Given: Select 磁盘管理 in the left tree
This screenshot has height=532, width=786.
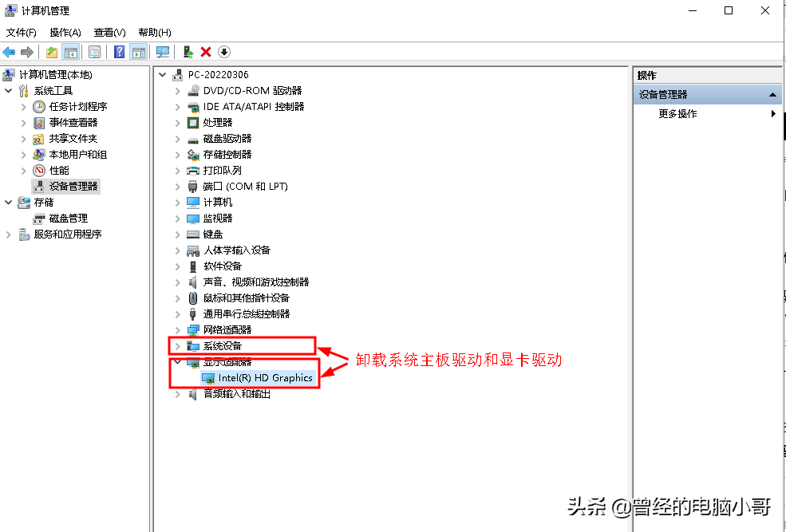Looking at the screenshot, I should (x=69, y=219).
